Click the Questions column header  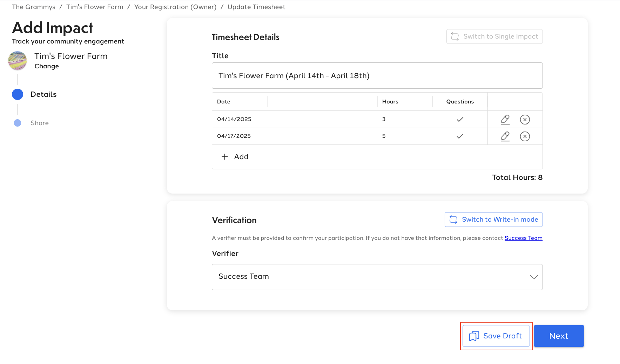click(x=460, y=102)
